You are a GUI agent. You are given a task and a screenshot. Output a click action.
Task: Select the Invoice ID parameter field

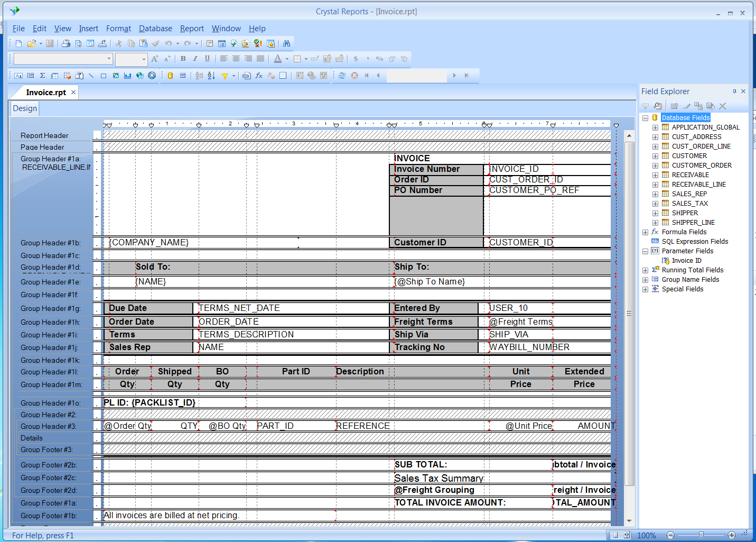[x=686, y=261]
